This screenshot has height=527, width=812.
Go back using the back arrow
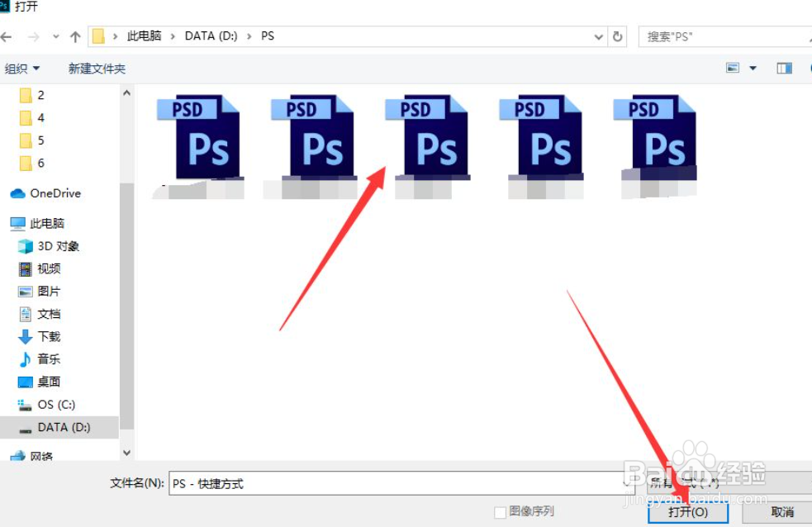[7, 36]
